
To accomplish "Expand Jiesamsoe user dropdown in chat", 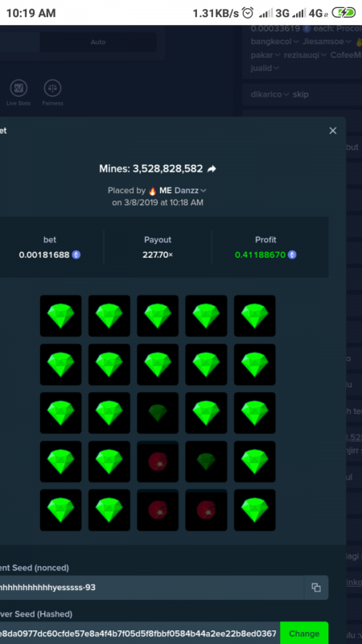I will click(x=348, y=42).
